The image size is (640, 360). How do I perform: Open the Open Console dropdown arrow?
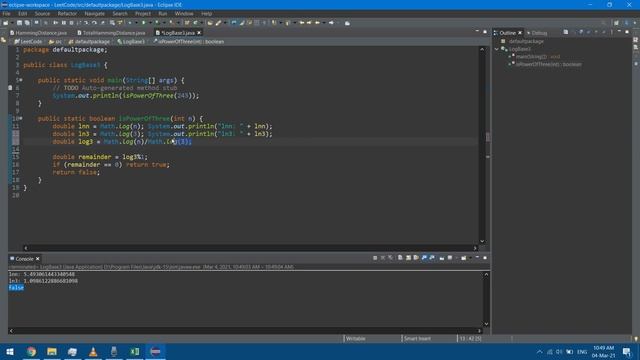470,258
